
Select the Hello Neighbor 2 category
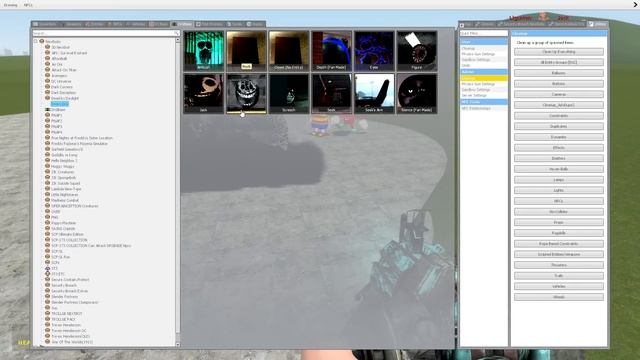click(x=64, y=161)
